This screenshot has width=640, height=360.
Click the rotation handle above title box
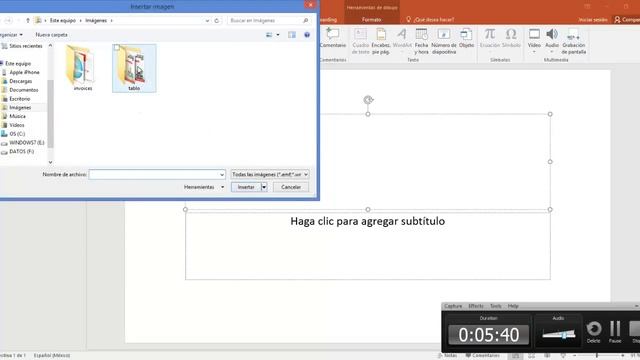(368, 100)
